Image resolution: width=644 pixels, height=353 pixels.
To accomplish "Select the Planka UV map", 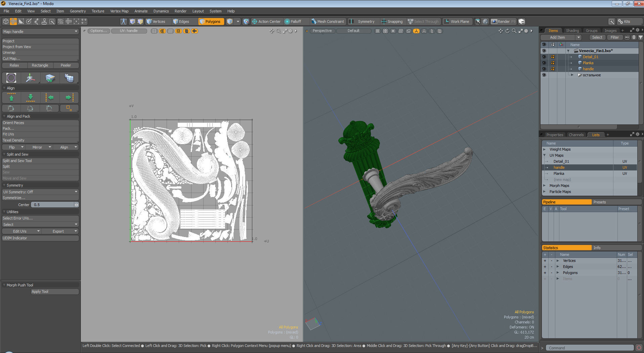I will pyautogui.click(x=559, y=173).
